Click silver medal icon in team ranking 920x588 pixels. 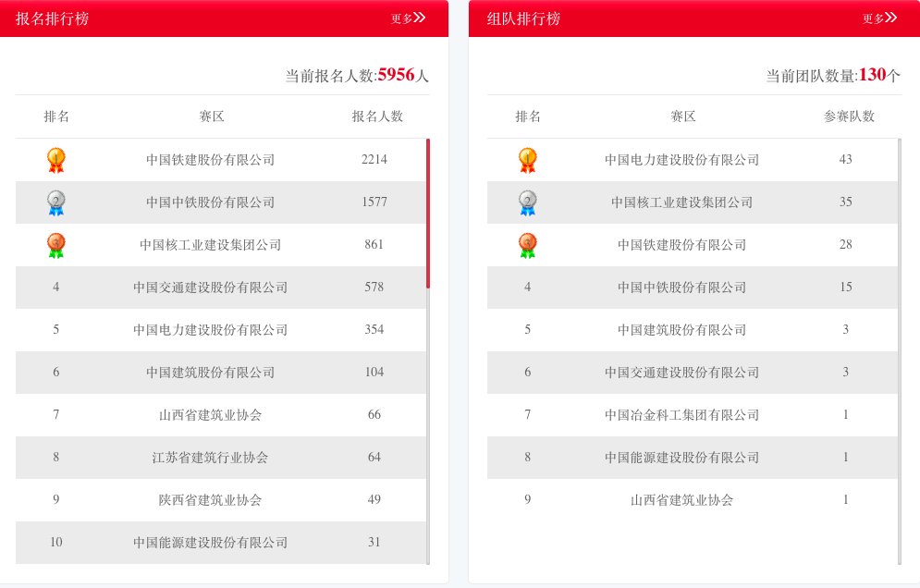pos(528,202)
